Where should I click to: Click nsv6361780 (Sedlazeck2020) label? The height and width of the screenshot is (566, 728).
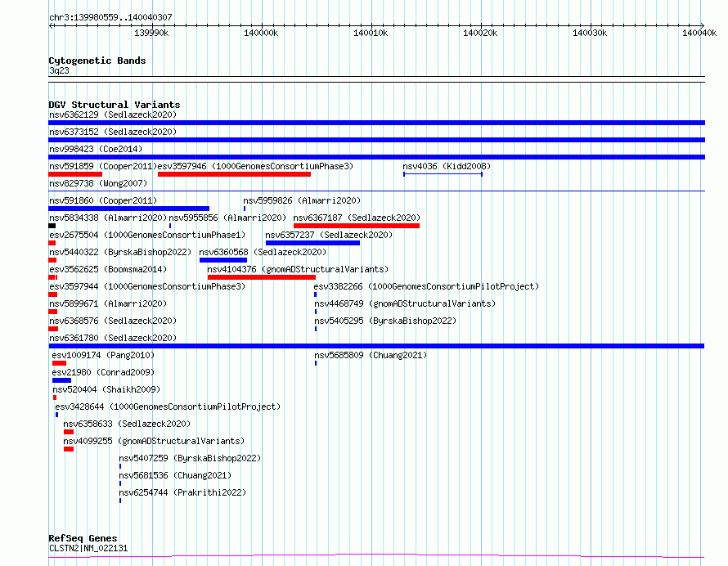(x=113, y=338)
